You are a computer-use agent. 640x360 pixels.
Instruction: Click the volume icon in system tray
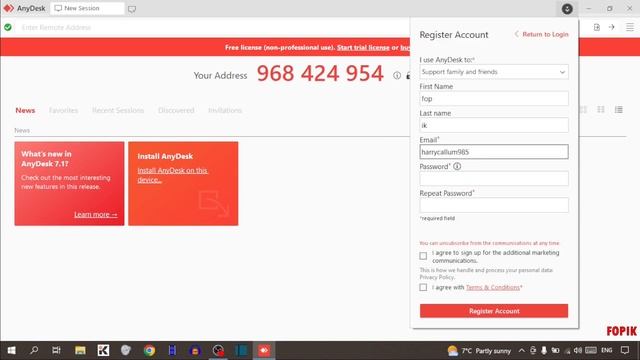578,350
